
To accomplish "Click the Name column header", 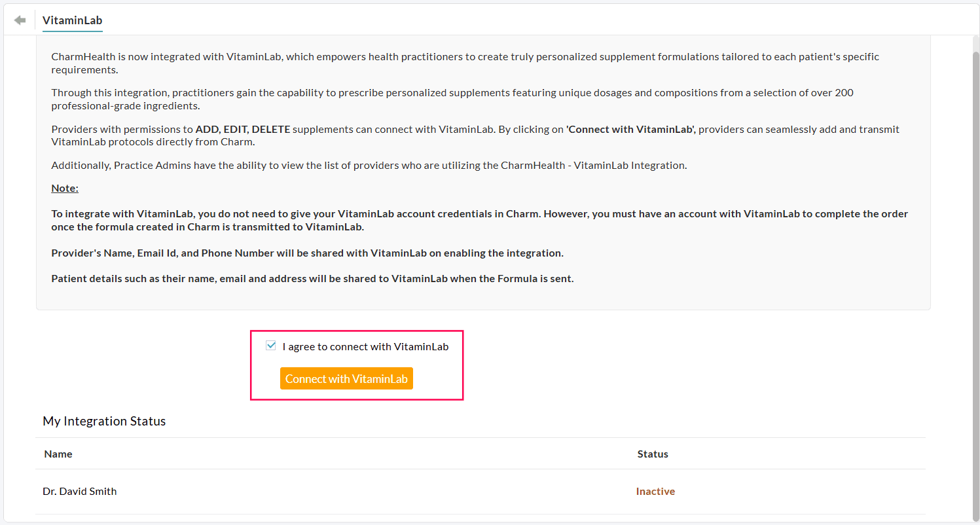I will (x=58, y=454).
